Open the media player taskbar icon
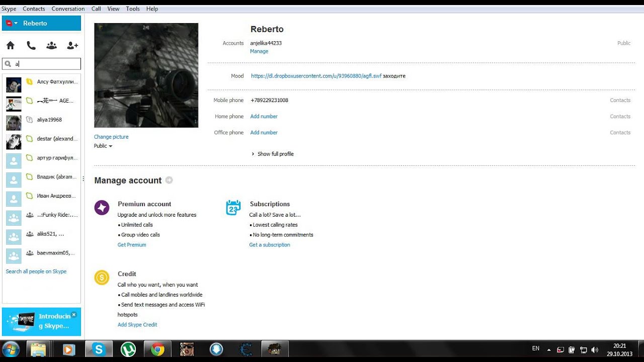Viewport: 644px width, 362px height. (69, 349)
